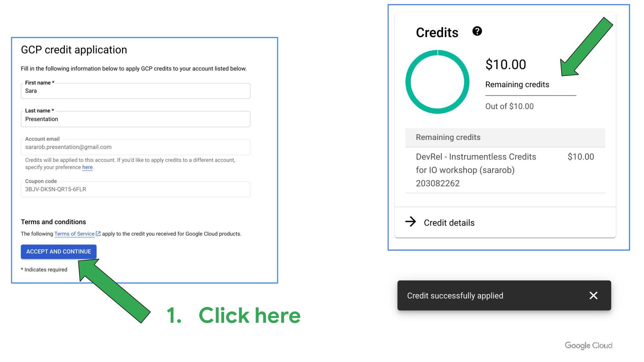This screenshot has height=362, width=644.
Task: Open the Credit details section
Action: click(x=449, y=223)
